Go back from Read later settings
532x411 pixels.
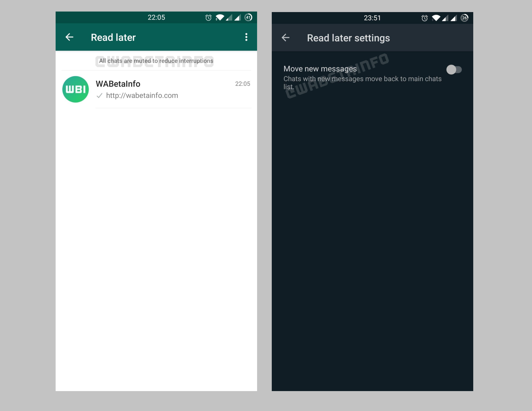point(285,38)
